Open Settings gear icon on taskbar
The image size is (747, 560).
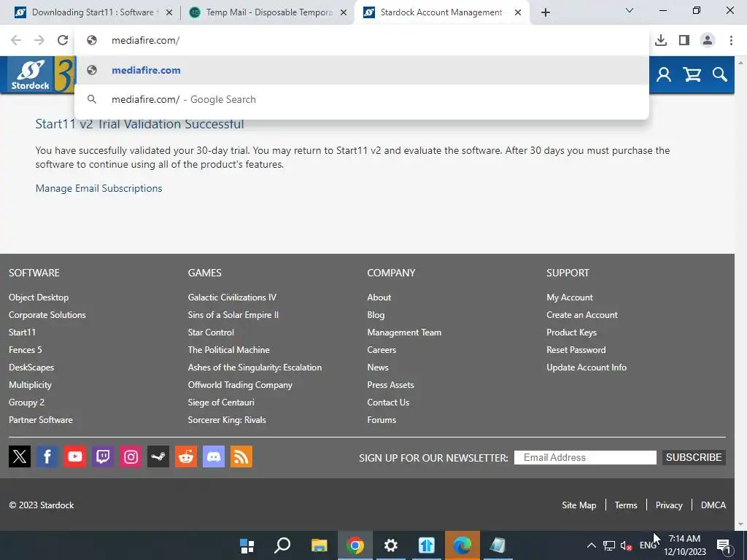tap(391, 545)
